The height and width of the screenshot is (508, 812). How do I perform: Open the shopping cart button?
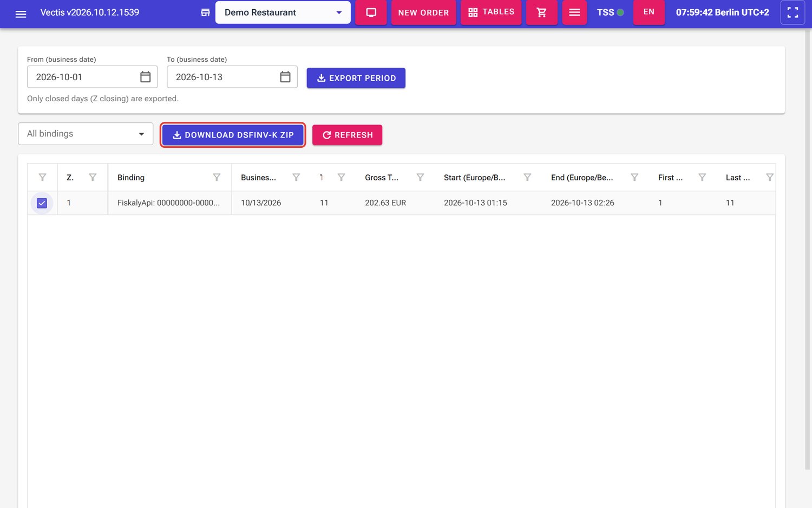(x=541, y=12)
